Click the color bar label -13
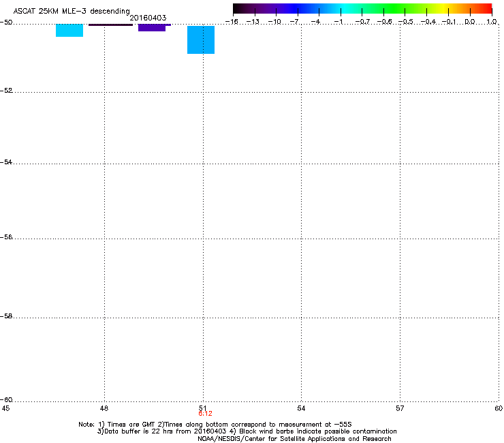Image resolution: width=504 pixels, height=443 pixels. tap(253, 22)
